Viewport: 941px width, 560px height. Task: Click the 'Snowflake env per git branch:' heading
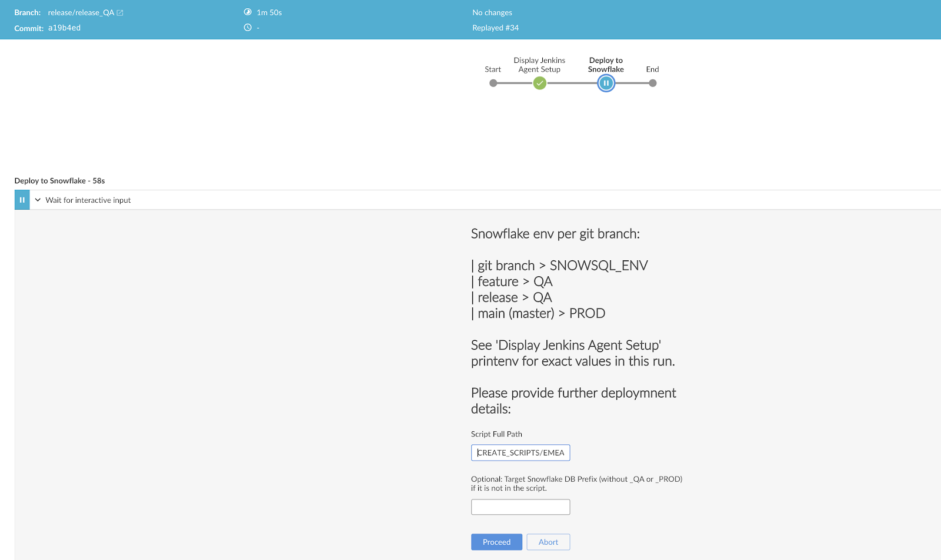pos(555,234)
